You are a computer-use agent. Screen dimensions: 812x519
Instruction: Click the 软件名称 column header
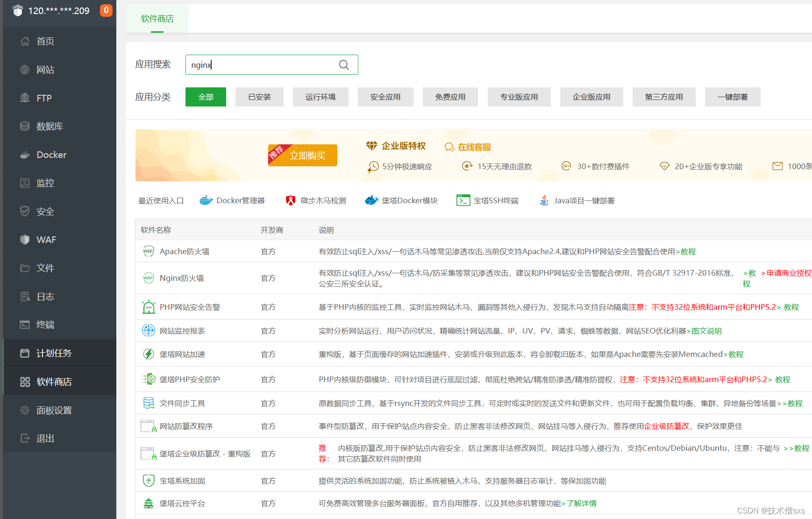(x=156, y=230)
